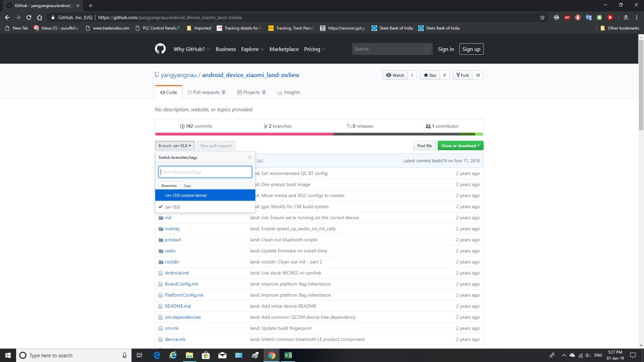View the 2 branches list
644x362 pixels.
pyautogui.click(x=278, y=126)
